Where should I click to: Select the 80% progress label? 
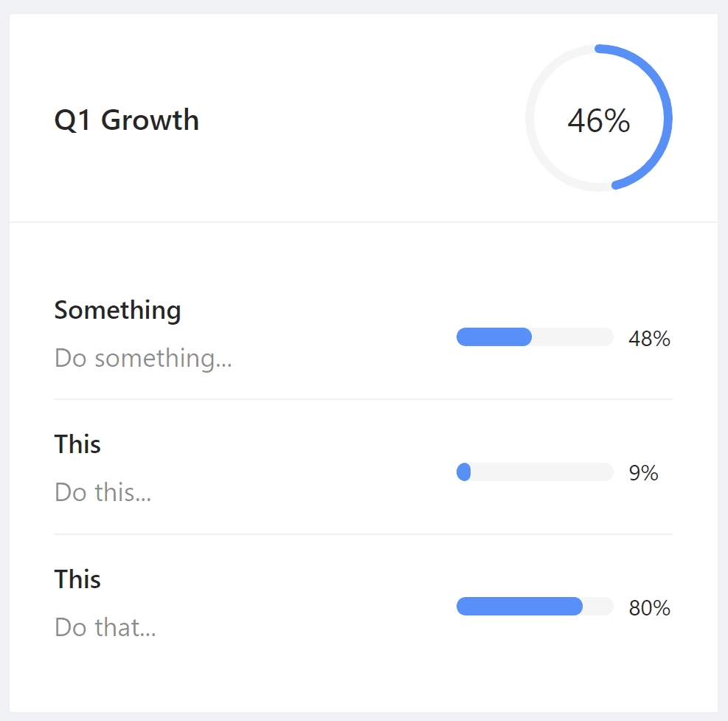[649, 608]
